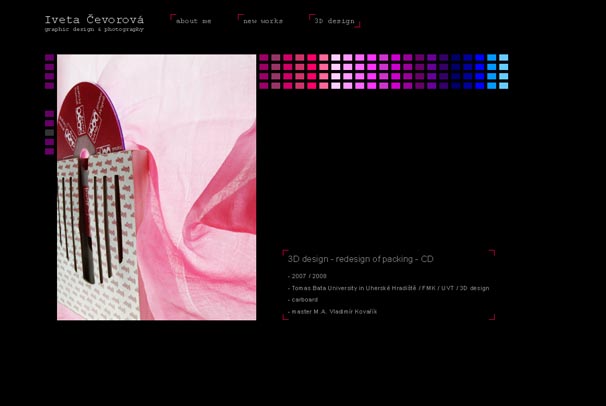Click the 'Iveta Čevorová' site title

click(94, 18)
